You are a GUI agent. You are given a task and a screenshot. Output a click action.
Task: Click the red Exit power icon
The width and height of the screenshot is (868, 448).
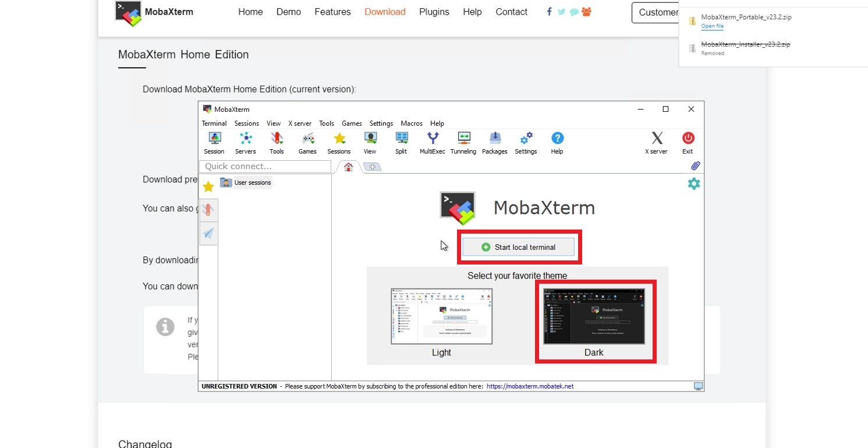(x=688, y=143)
